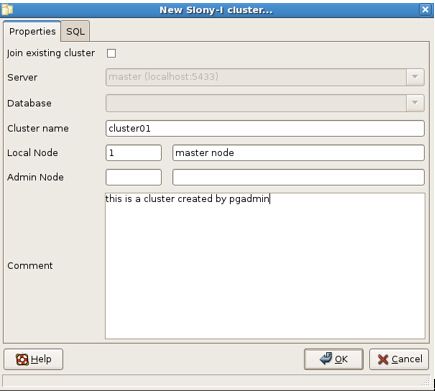Click the Admin Node name field
435x391 pixels.
coord(298,177)
